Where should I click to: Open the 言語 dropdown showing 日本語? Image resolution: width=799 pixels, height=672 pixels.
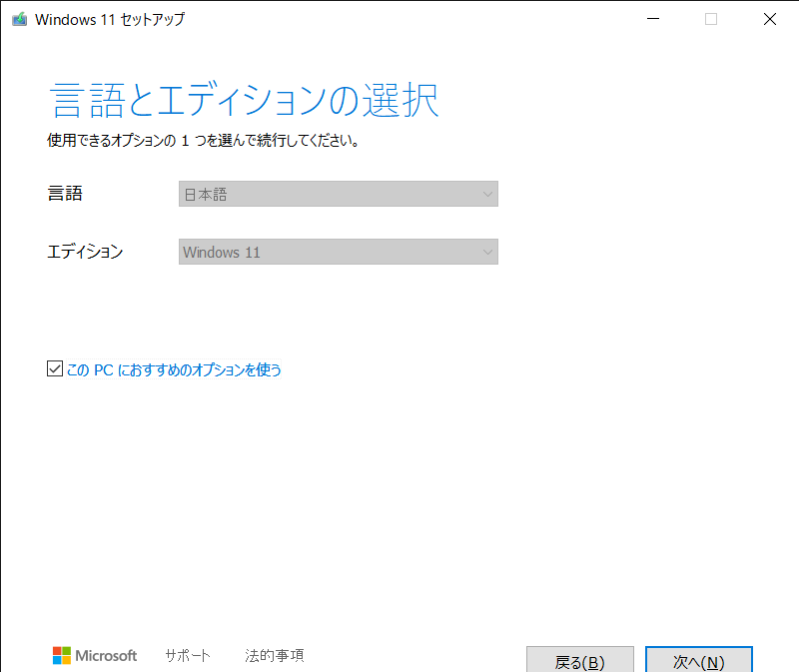[x=339, y=194]
